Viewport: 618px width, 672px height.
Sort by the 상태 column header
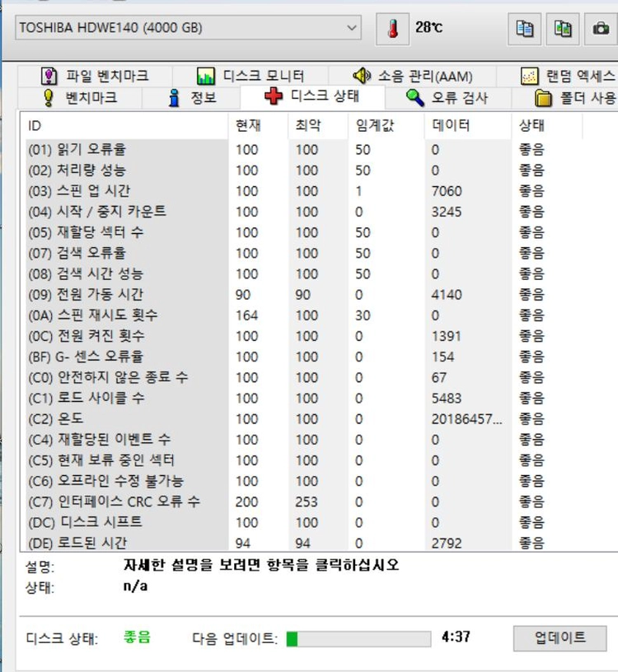[547, 126]
